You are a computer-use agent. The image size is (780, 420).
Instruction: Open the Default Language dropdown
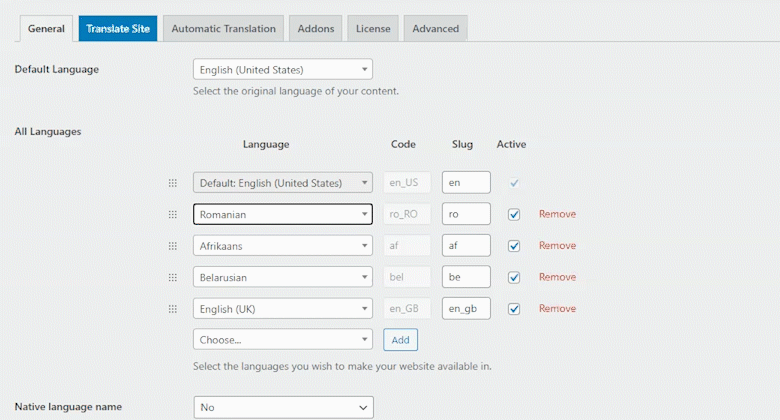[283, 70]
